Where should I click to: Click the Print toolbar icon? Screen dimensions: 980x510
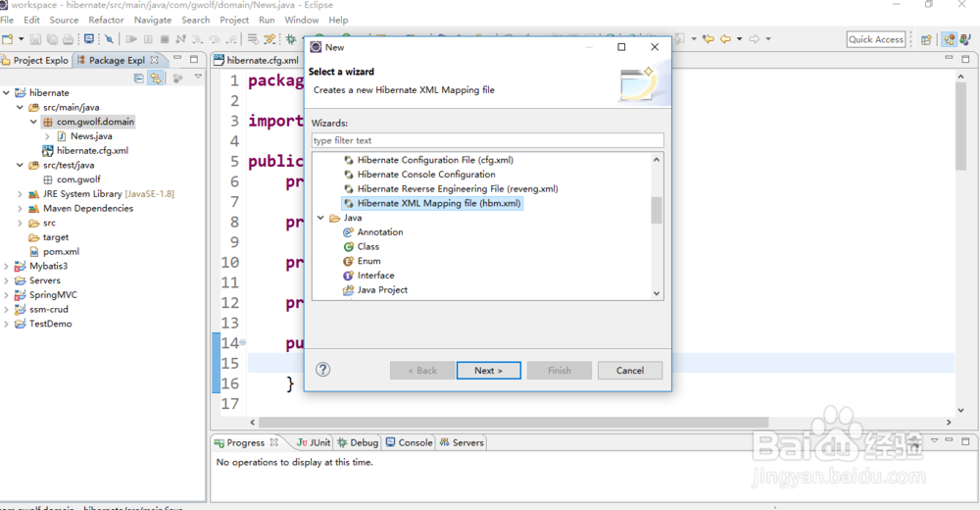coord(69,39)
